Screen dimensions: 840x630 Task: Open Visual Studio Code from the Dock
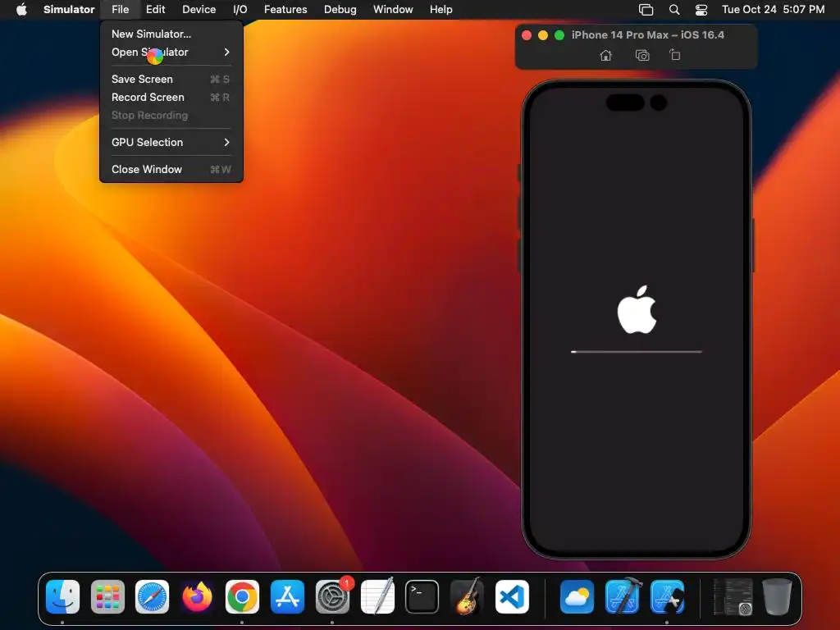click(x=512, y=596)
